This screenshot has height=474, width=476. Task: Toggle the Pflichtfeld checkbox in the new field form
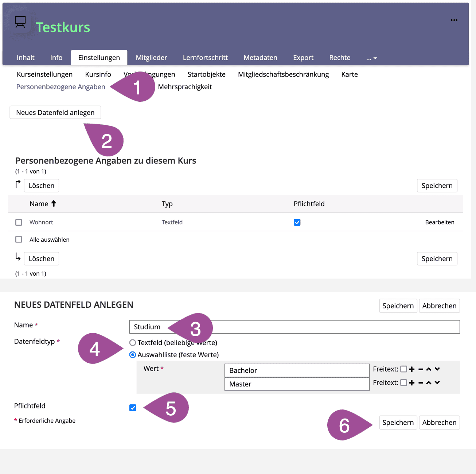point(133,408)
